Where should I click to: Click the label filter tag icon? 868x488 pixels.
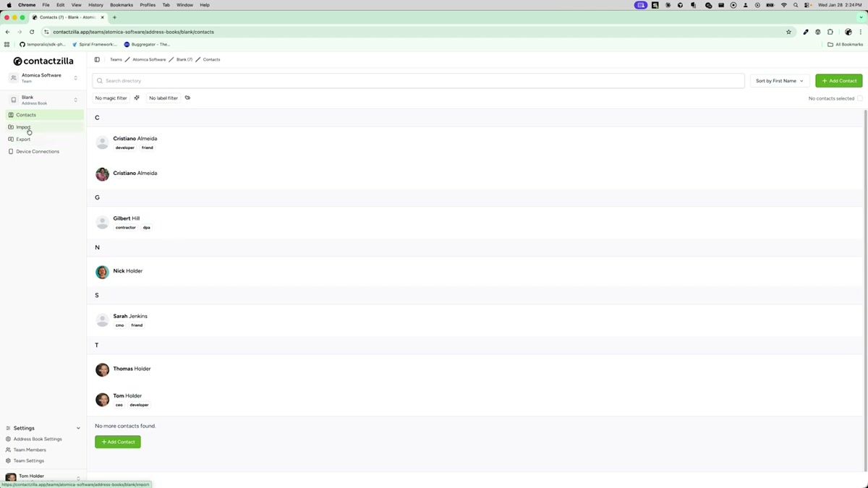[187, 98]
